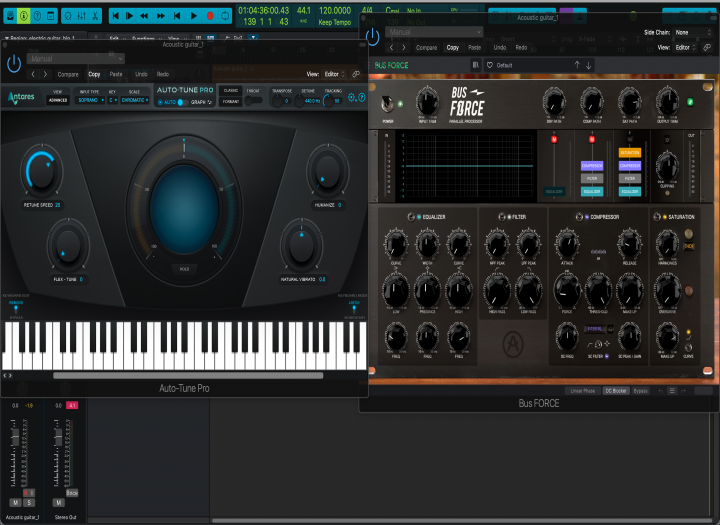Click Copy in Auto-Tune Pro header
Viewport: 720px width, 525px height.
94,74
